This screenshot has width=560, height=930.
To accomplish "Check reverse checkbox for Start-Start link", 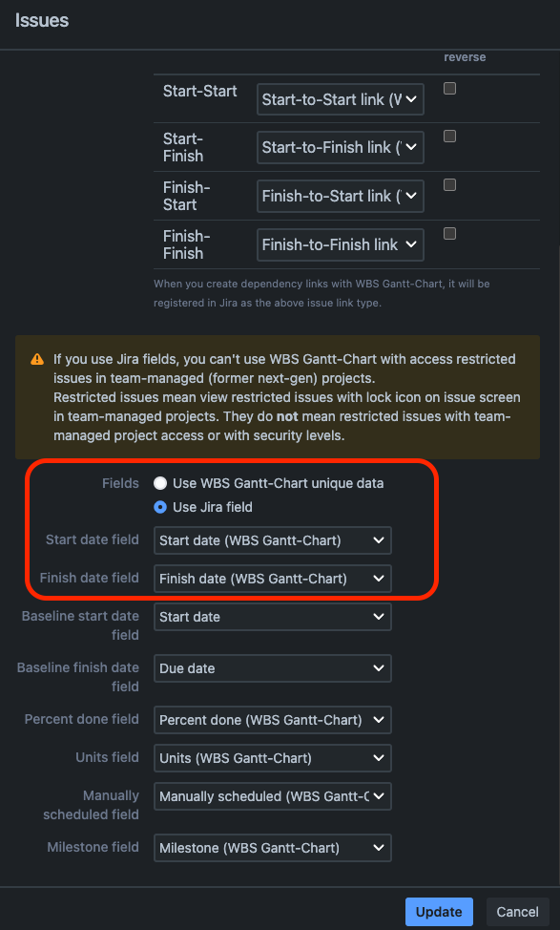I will (x=449, y=88).
